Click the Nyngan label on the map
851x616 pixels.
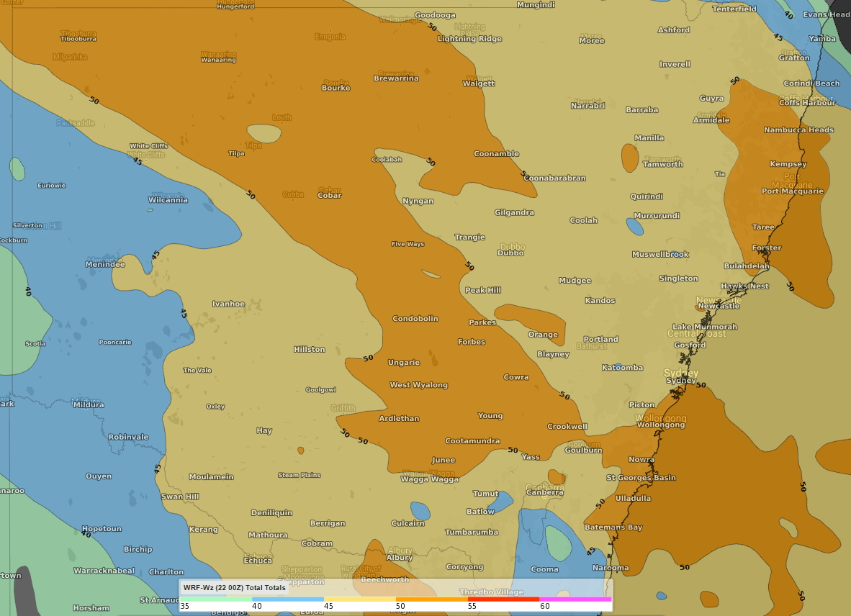point(418,201)
